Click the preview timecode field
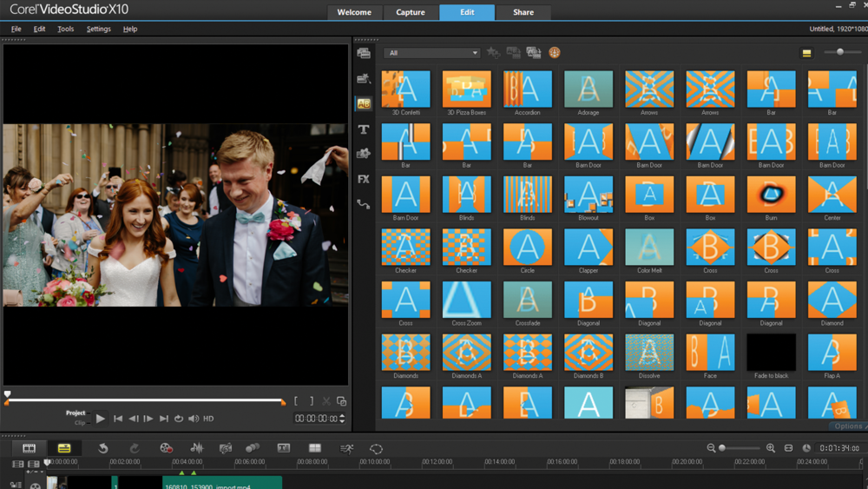Screen dimensions: 868x489 click(x=316, y=419)
